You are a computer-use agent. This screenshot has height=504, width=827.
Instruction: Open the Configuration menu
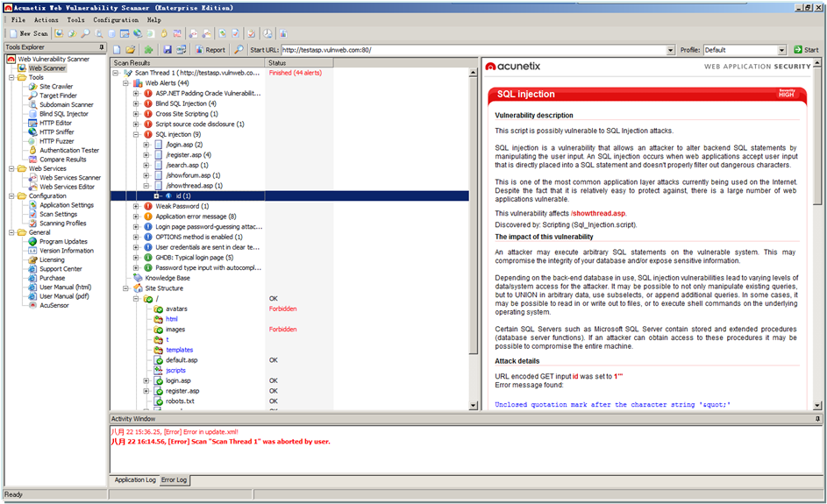click(x=116, y=19)
